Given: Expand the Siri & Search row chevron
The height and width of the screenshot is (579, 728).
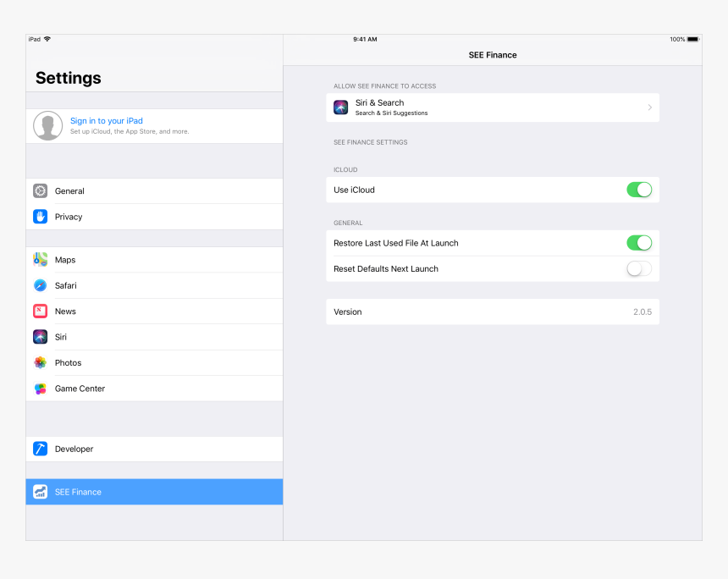Looking at the screenshot, I should click(x=650, y=107).
